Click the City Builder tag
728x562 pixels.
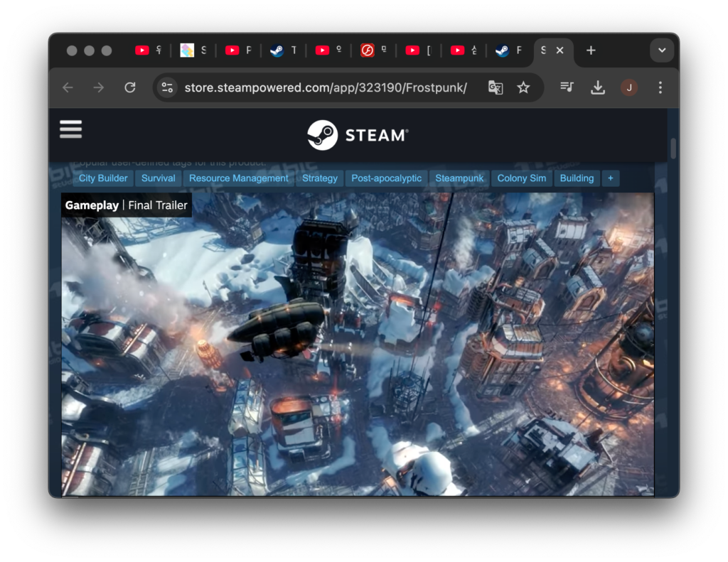click(x=103, y=178)
